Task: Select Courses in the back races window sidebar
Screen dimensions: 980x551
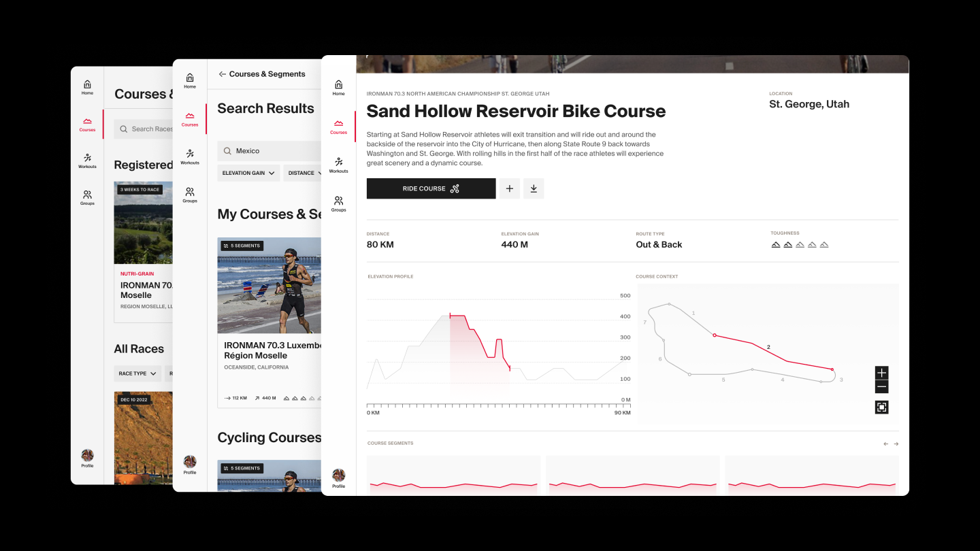Action: pyautogui.click(x=87, y=124)
